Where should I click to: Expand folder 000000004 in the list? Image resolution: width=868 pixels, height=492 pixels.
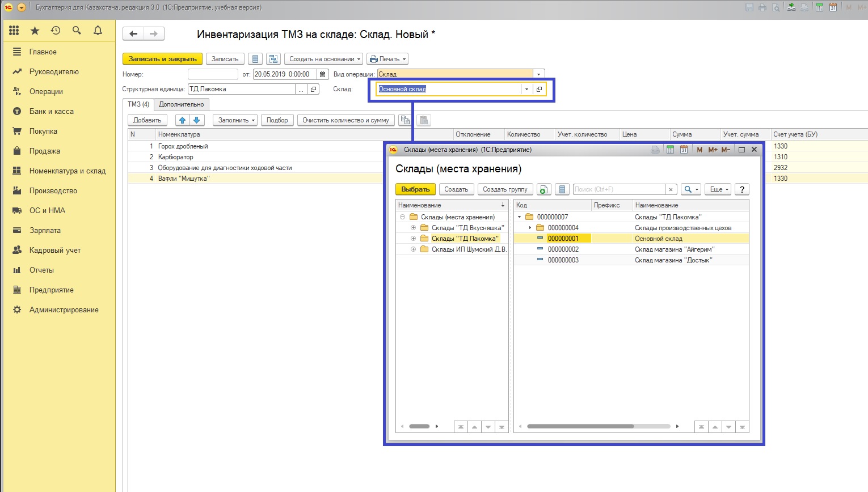(530, 228)
